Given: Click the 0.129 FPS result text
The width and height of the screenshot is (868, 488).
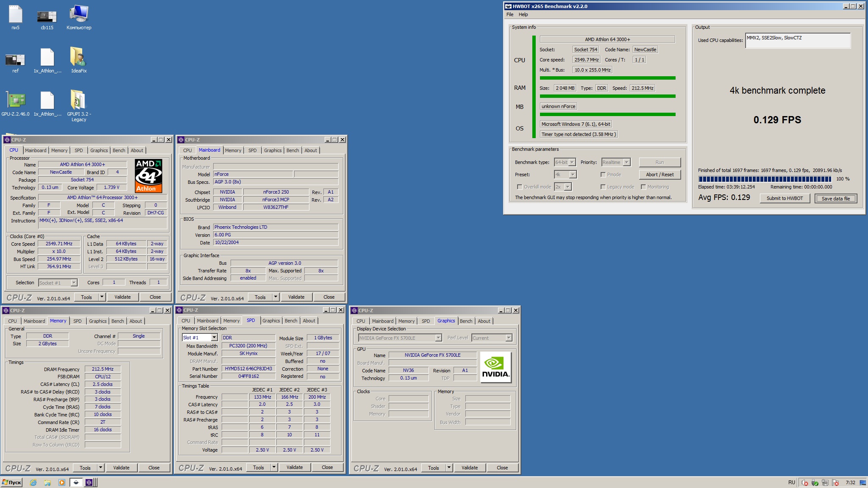Looking at the screenshot, I should [x=777, y=120].
